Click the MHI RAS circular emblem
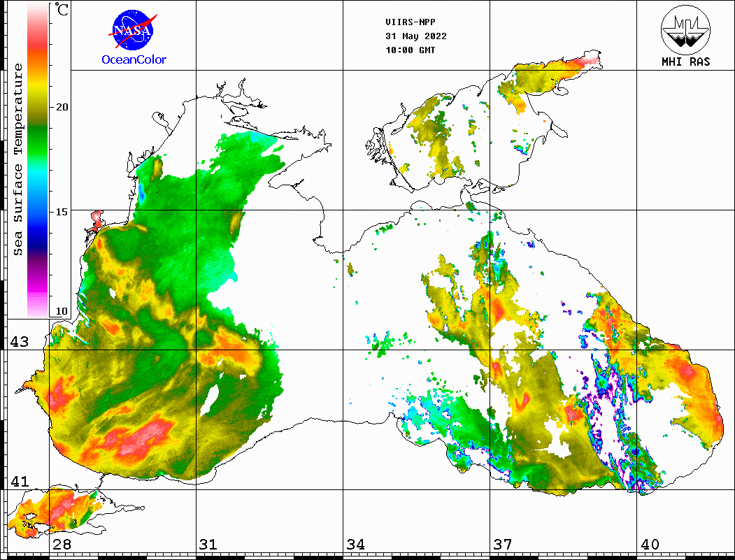The image size is (735, 560). pos(686,29)
